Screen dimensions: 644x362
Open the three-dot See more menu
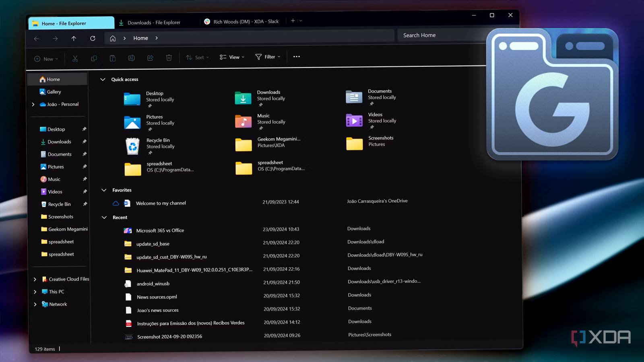(297, 57)
